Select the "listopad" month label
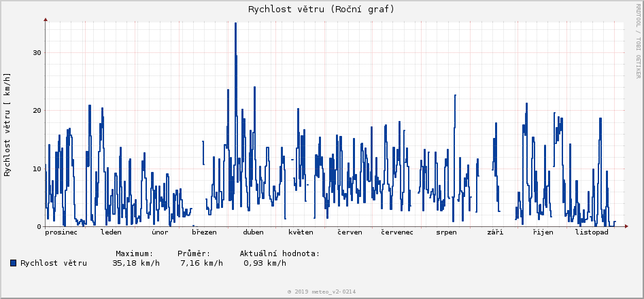644x299 pixels. coord(592,232)
